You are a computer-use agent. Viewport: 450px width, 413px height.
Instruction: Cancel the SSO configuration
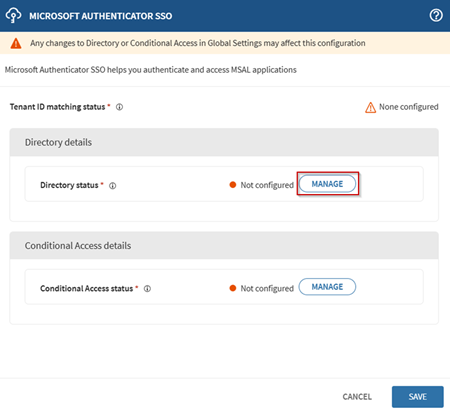(357, 397)
